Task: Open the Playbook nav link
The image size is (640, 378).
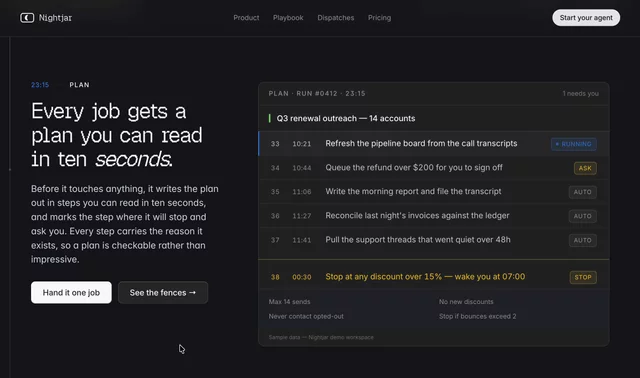Action: pos(288,18)
